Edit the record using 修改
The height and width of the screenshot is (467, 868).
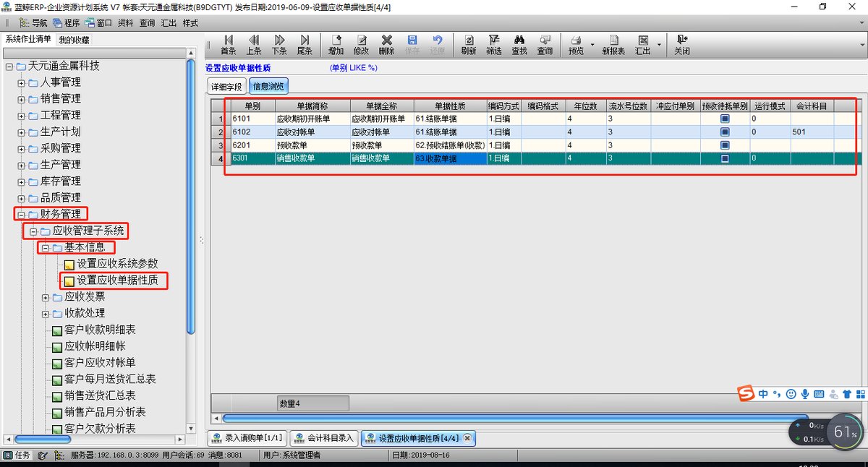pos(361,45)
